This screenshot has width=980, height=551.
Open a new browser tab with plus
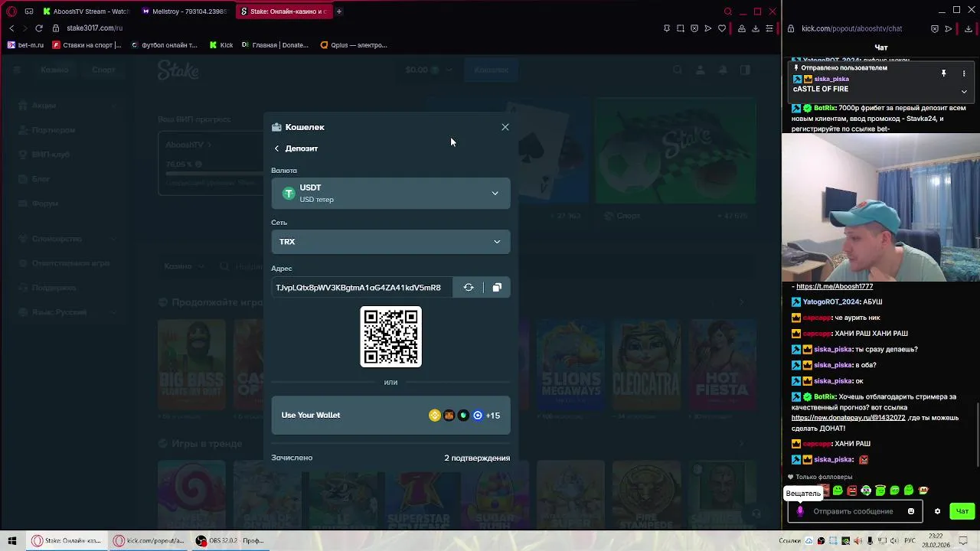point(339,11)
